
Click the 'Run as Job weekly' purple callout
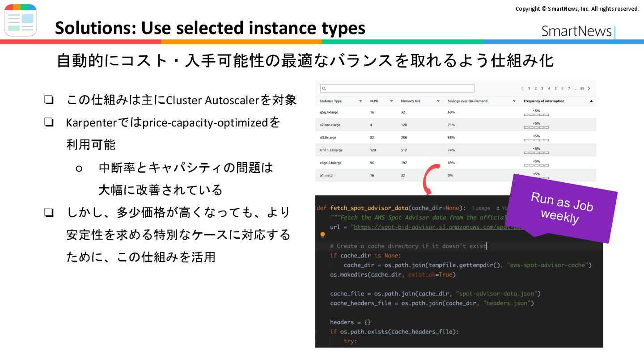562,208
